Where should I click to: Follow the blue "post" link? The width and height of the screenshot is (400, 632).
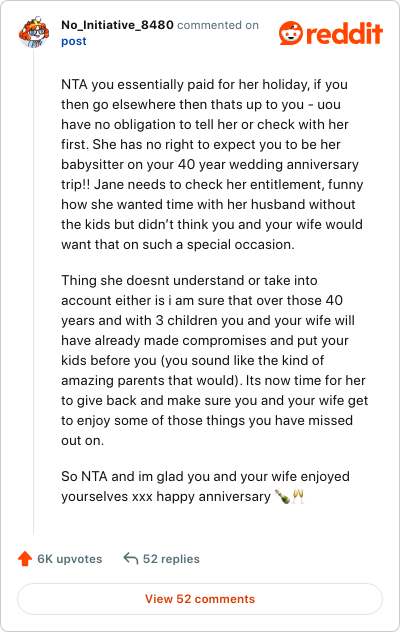tap(74, 41)
